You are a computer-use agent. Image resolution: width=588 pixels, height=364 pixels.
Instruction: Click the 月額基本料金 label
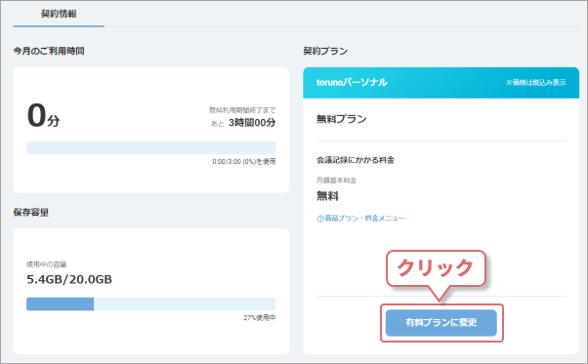click(x=336, y=181)
